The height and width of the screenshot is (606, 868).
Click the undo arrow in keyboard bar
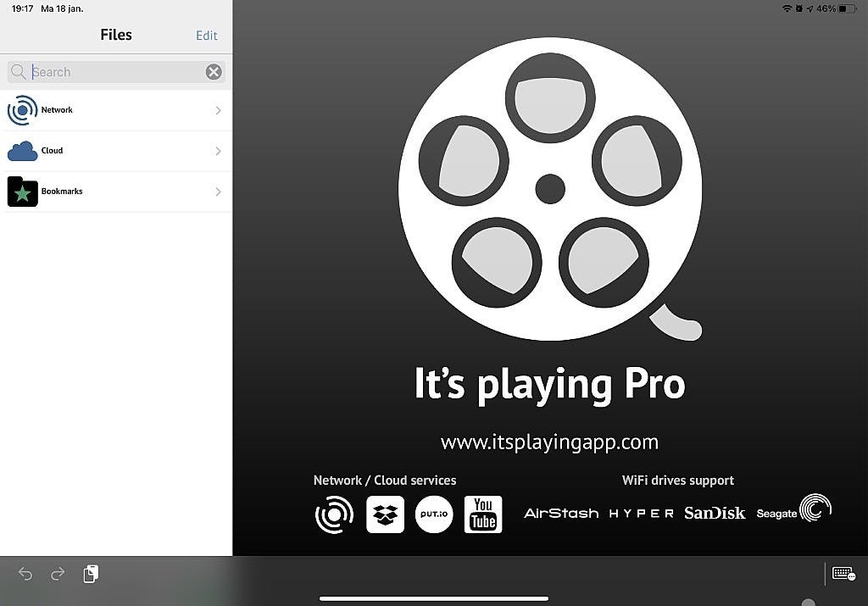pos(25,574)
